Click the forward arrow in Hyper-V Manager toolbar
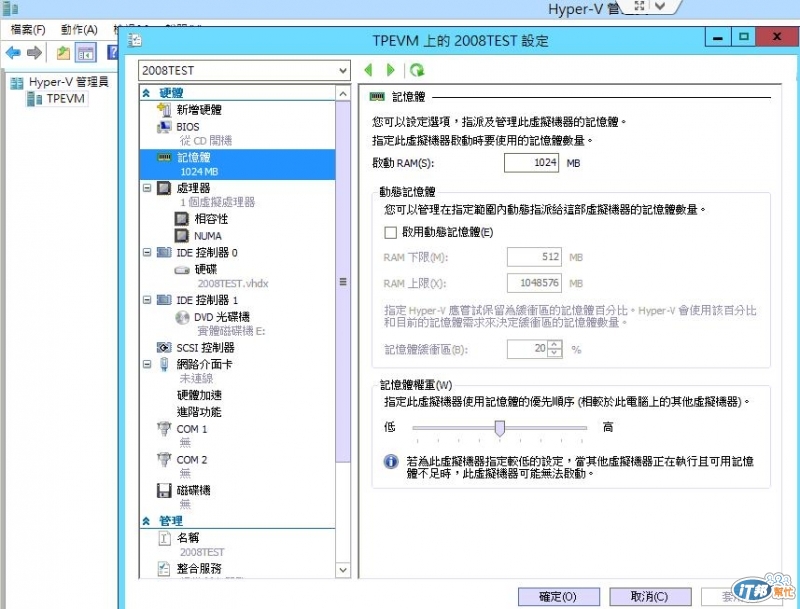This screenshot has height=609, width=800. (34, 53)
